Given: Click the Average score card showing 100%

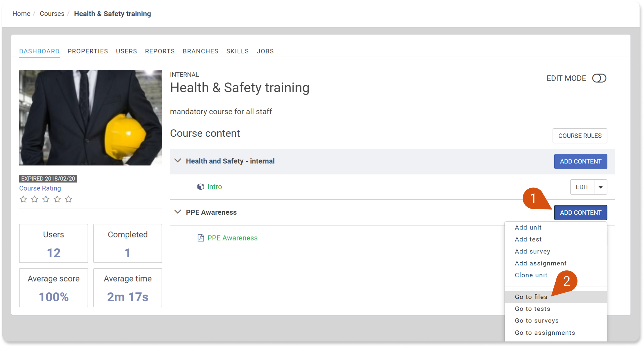Looking at the screenshot, I should pyautogui.click(x=53, y=288).
